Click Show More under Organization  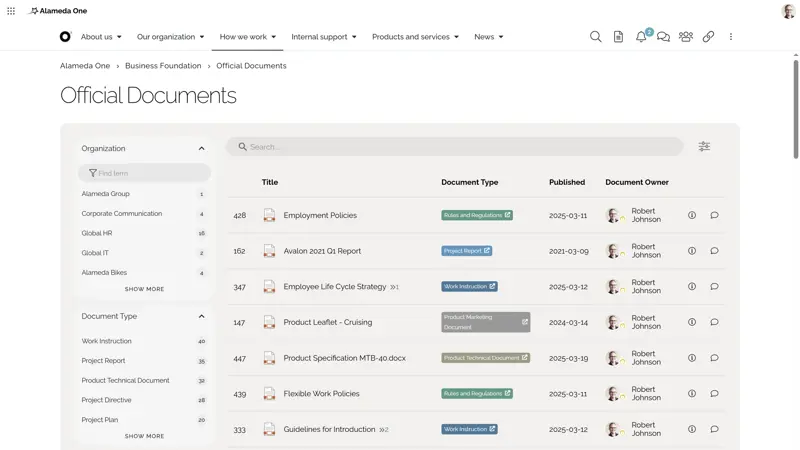coord(144,289)
